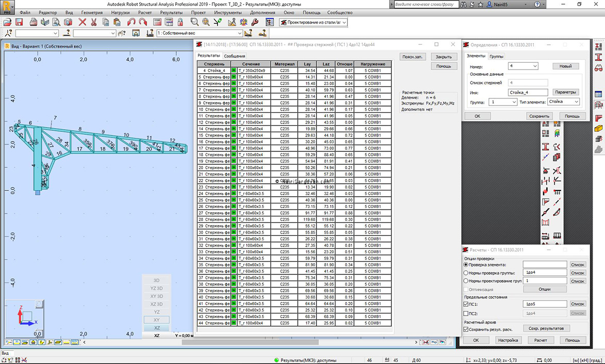Open the table icon in right toolbar
This screenshot has height=364, width=605.
[598, 94]
